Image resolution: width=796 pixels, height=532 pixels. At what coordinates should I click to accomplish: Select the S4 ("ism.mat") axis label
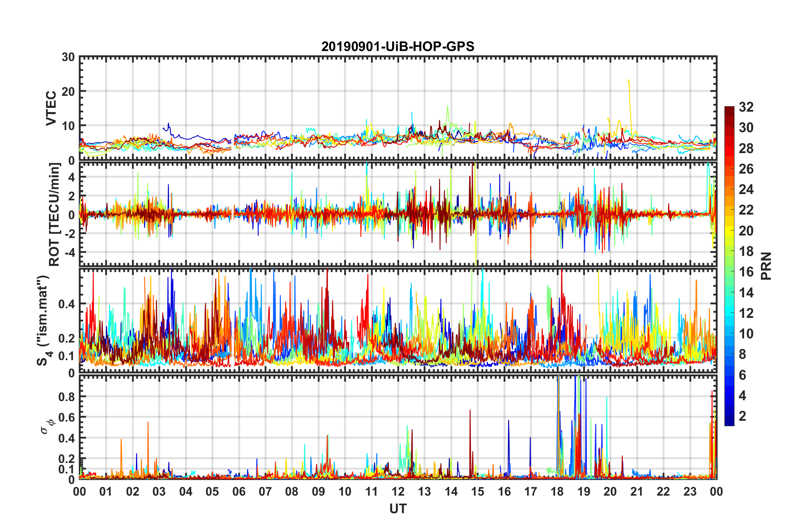coord(43,320)
